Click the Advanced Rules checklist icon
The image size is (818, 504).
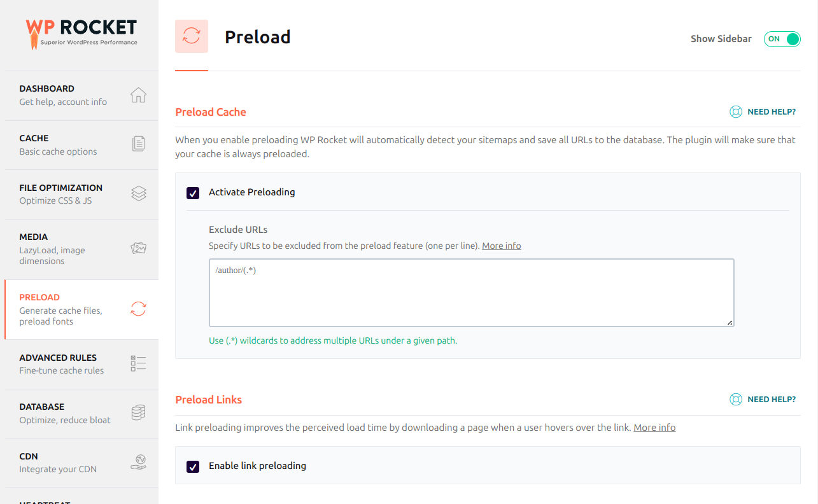pyautogui.click(x=138, y=363)
